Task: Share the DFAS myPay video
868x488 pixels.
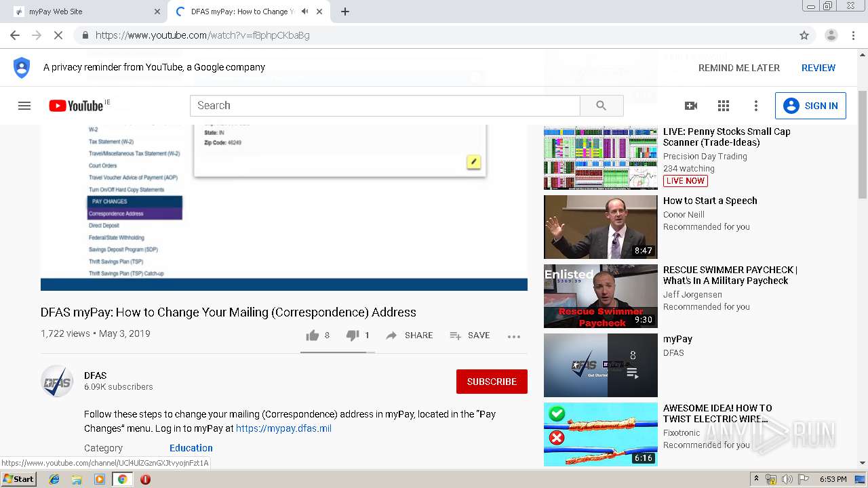Action: click(x=410, y=335)
